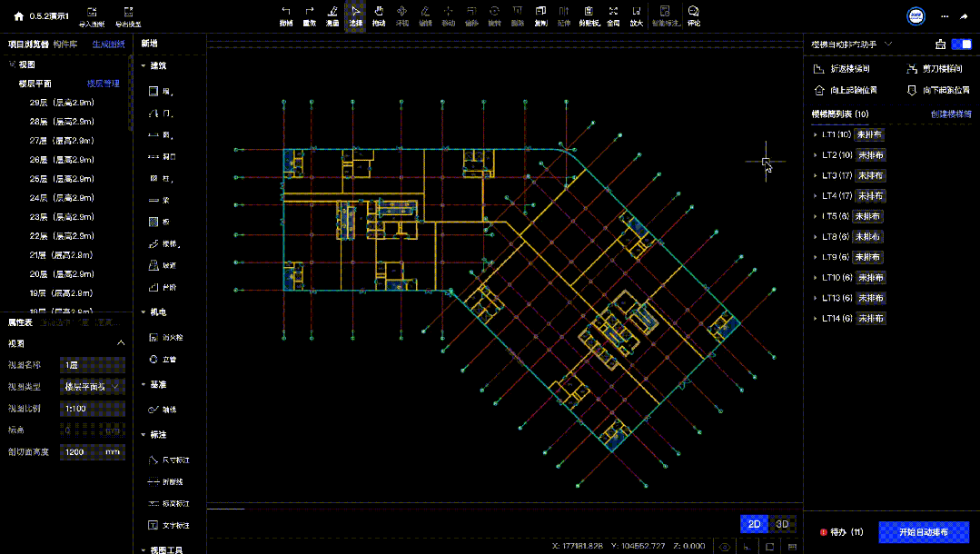980x554 pixels.
Task: Click the 视图名称 input field showing 1层
Action: click(x=93, y=365)
